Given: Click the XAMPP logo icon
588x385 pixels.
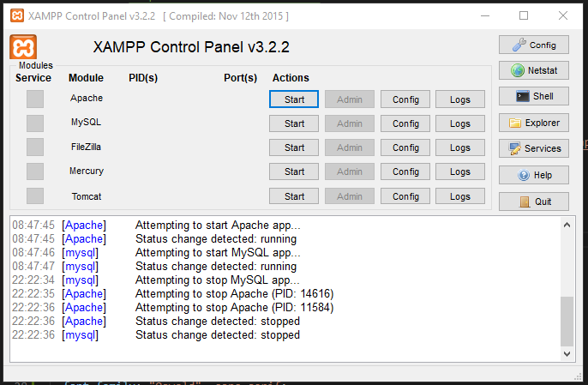Looking at the screenshot, I should (23, 47).
